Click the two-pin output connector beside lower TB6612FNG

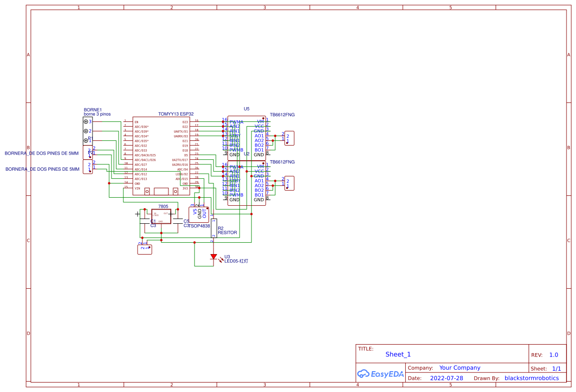pos(289,183)
